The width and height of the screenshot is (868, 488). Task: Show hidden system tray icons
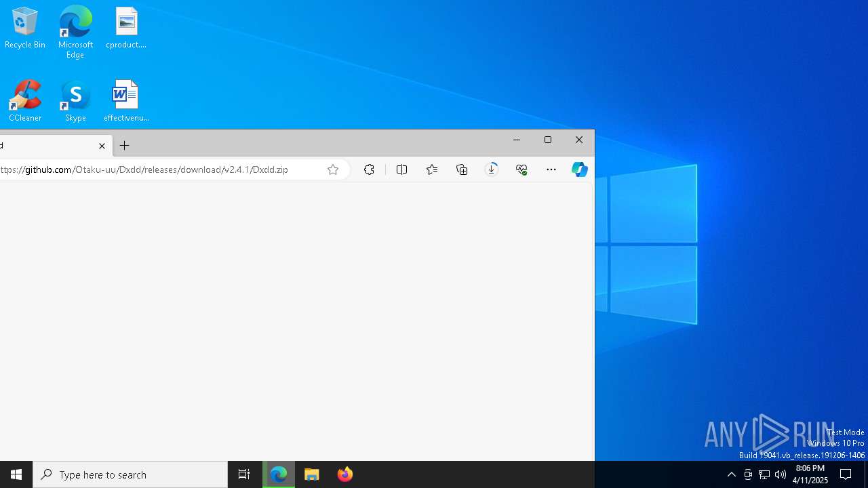(x=731, y=474)
